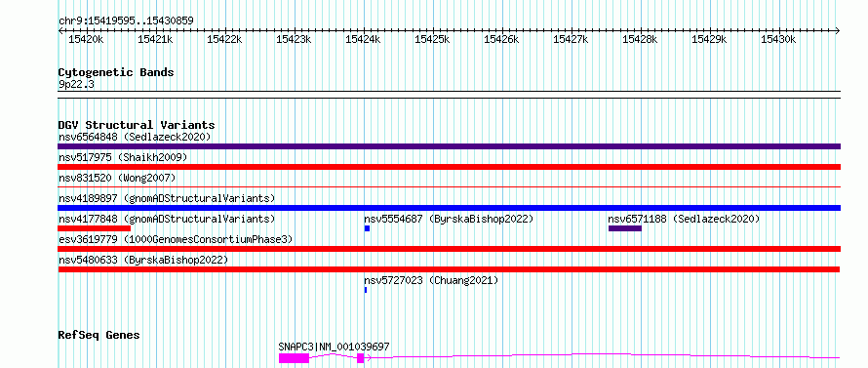Open the nsv6564848 (Sedlazeck2020) label
The height and width of the screenshot is (368, 868).
(135, 137)
